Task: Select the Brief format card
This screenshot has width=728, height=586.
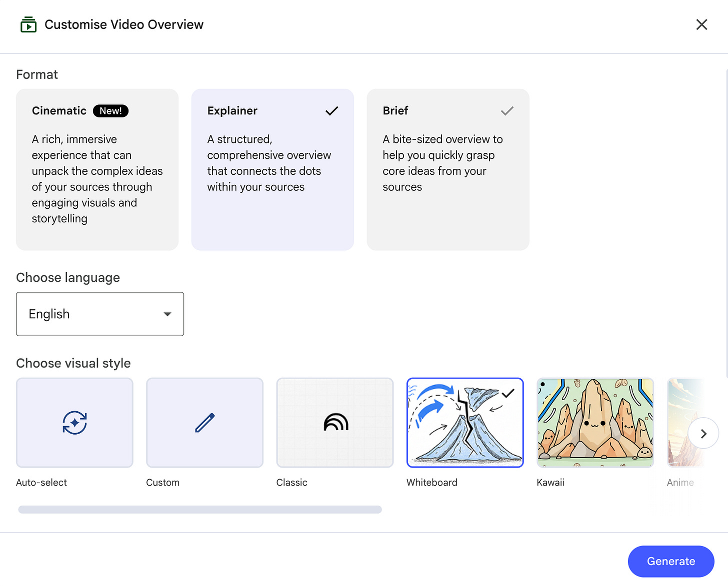Action: coord(448,169)
